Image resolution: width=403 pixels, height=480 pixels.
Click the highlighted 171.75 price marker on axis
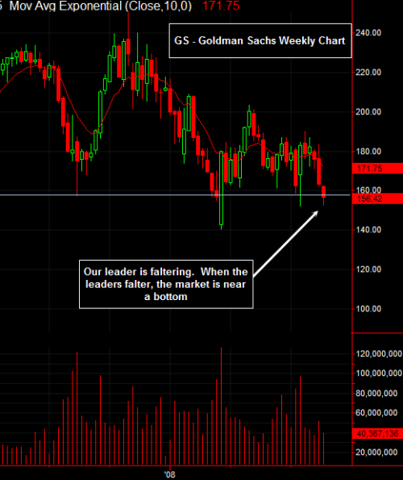pos(377,168)
